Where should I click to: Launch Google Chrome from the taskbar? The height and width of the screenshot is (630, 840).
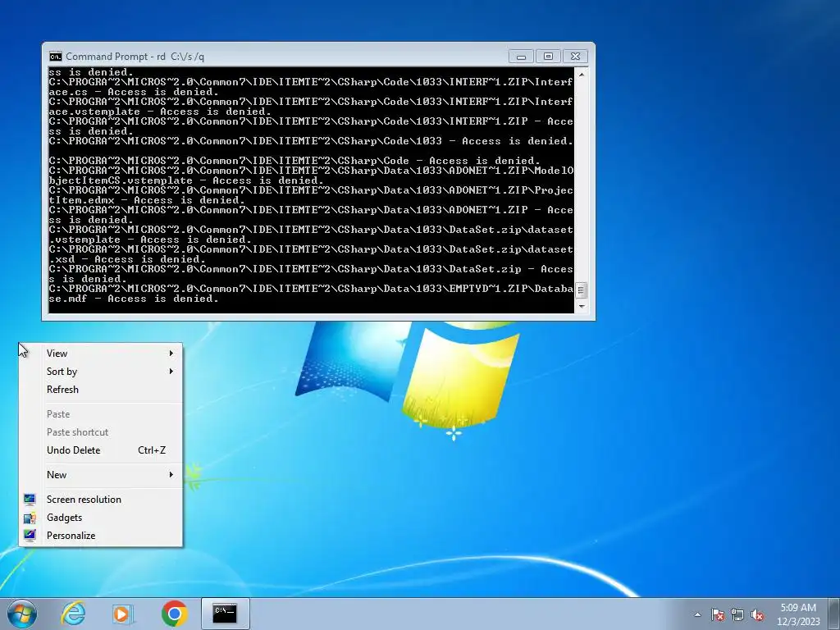pyautogui.click(x=175, y=614)
